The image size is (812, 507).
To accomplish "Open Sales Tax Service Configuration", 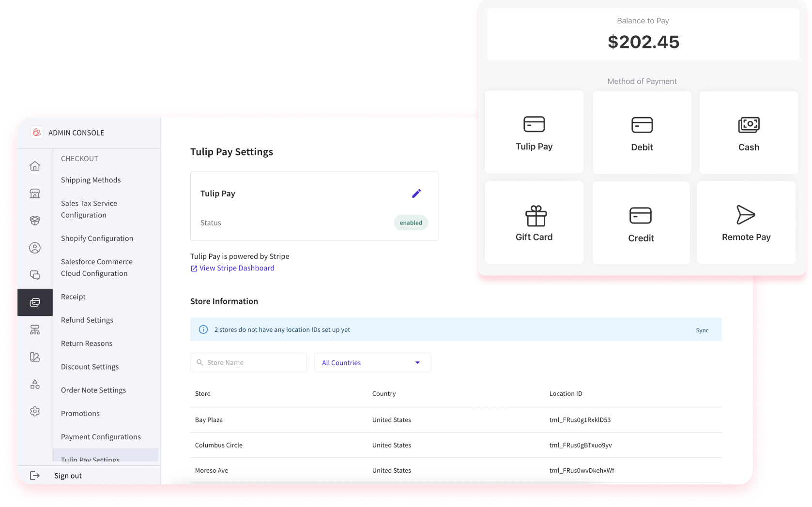I will pos(89,209).
